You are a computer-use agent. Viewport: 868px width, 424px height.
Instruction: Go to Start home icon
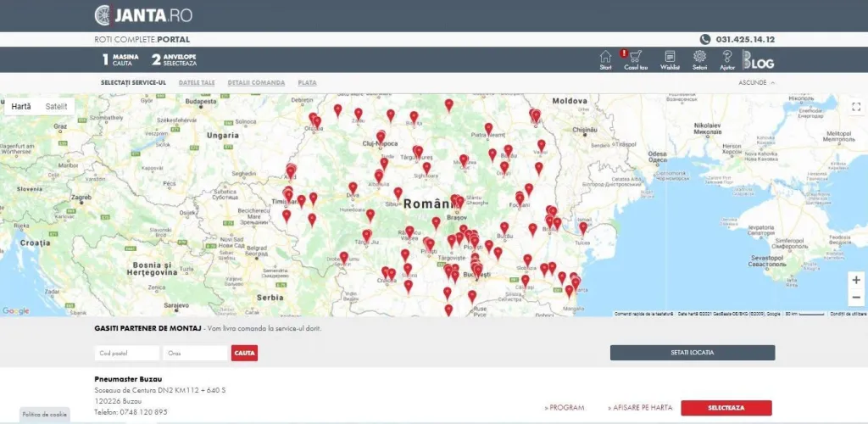tap(605, 59)
